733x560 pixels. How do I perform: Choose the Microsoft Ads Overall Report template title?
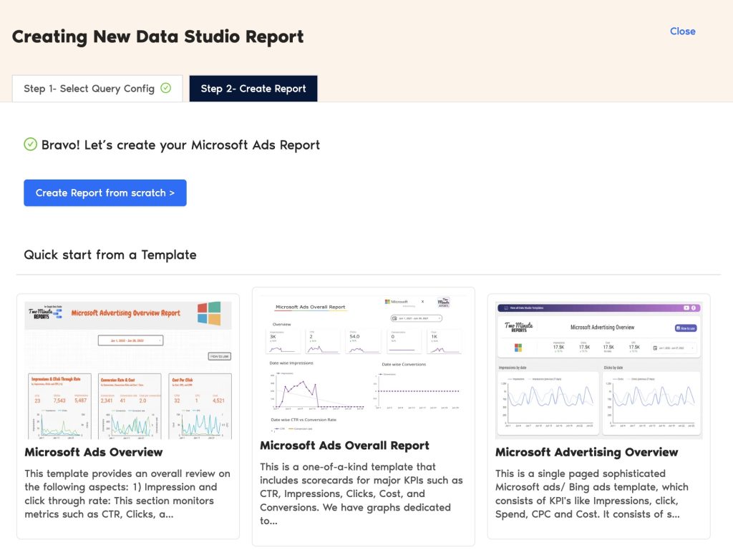344,446
